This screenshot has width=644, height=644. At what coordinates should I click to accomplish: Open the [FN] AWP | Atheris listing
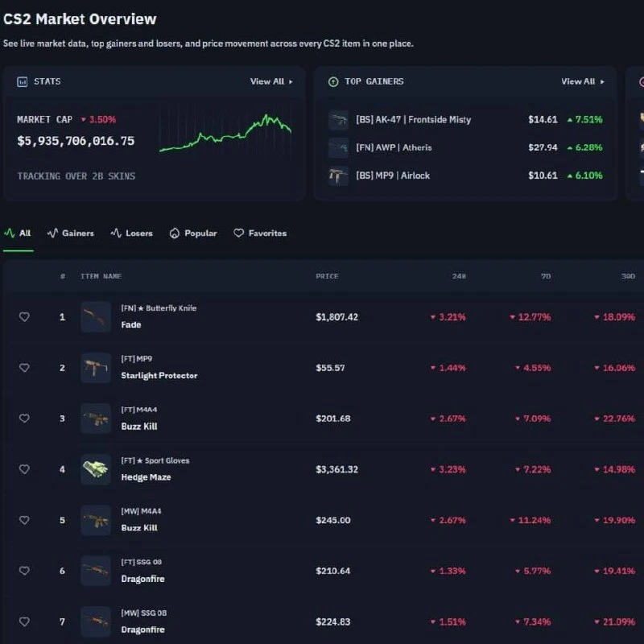point(394,147)
